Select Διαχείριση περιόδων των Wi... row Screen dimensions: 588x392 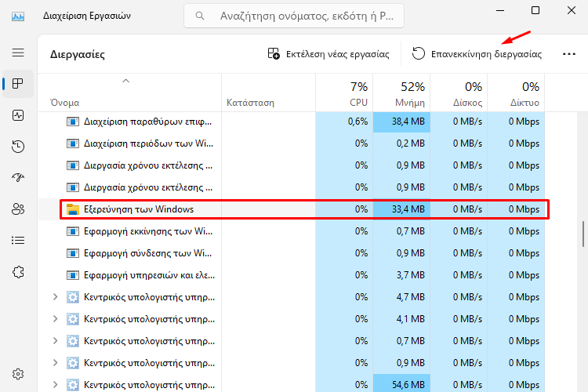coord(292,143)
